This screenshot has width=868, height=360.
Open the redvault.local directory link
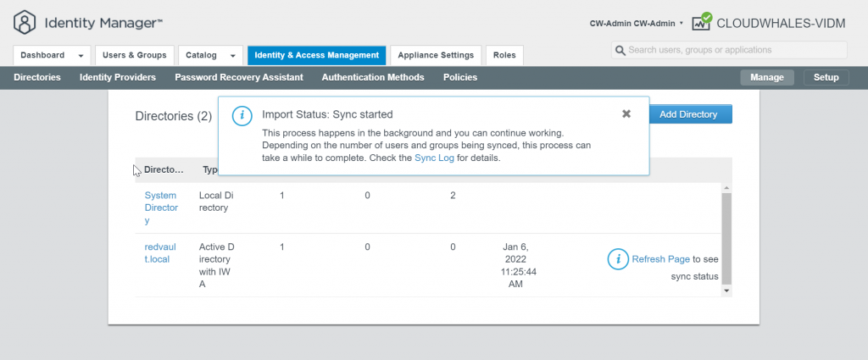(160, 252)
